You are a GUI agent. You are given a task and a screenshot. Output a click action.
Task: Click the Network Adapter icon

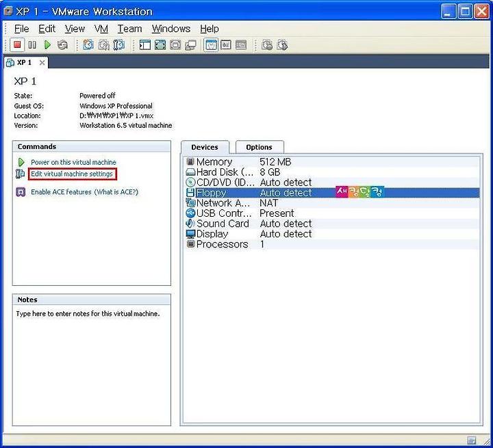click(x=190, y=202)
